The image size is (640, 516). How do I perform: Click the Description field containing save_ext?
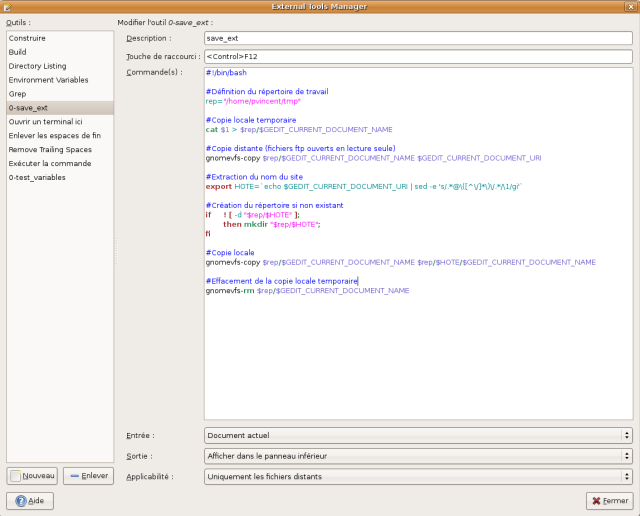click(417, 38)
